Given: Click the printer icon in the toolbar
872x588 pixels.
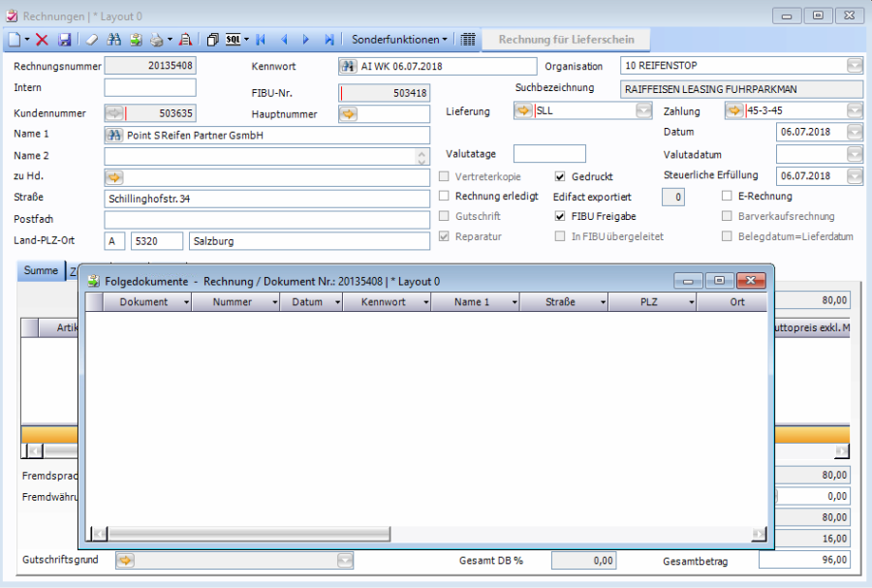Looking at the screenshot, I should 158,40.
